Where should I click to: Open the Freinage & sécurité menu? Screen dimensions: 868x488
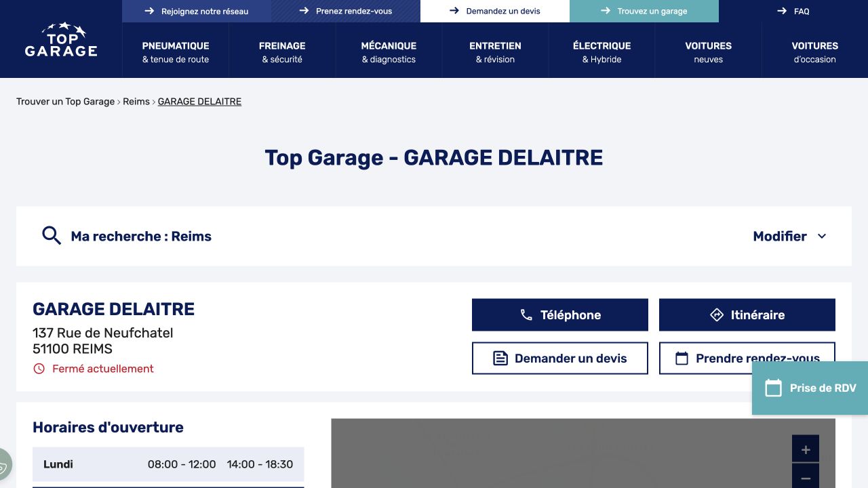282,52
